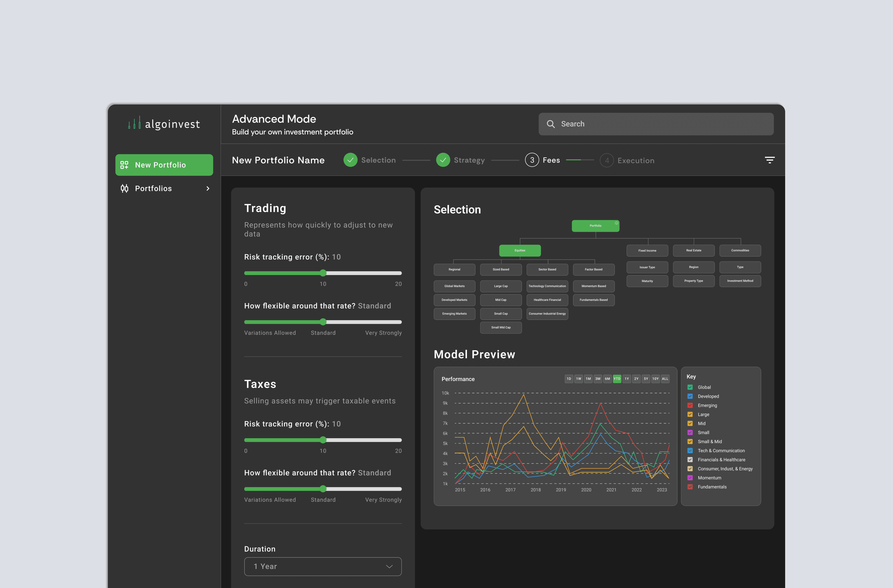Uncheck the Global key checkbox
Viewport: 893px width, 588px height.
[690, 387]
